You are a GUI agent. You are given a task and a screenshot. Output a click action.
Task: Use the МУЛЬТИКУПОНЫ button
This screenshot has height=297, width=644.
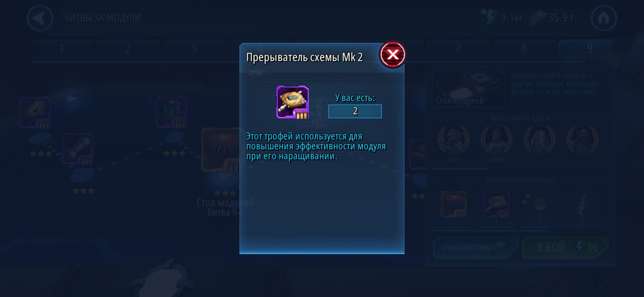pyautogui.click(x=475, y=248)
